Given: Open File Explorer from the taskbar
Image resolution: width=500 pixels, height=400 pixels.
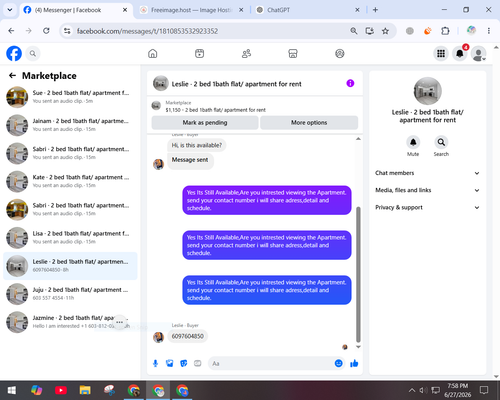Looking at the screenshot, I should (x=85, y=390).
